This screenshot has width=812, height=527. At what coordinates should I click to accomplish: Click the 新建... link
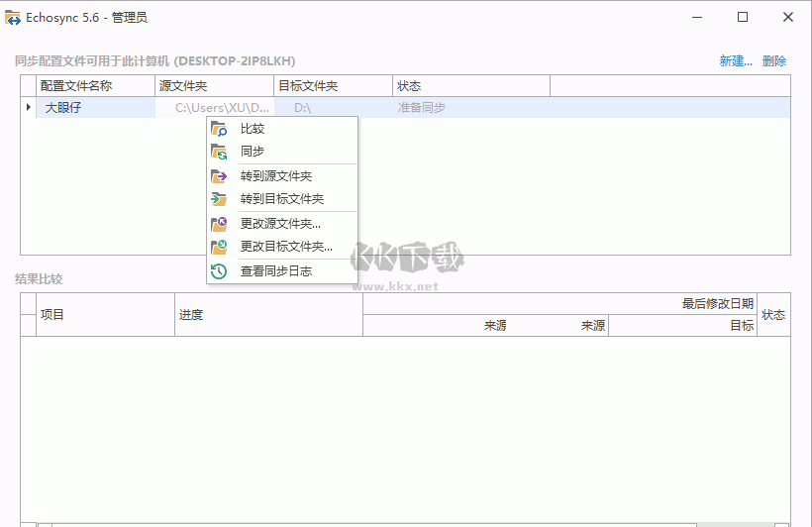736,61
